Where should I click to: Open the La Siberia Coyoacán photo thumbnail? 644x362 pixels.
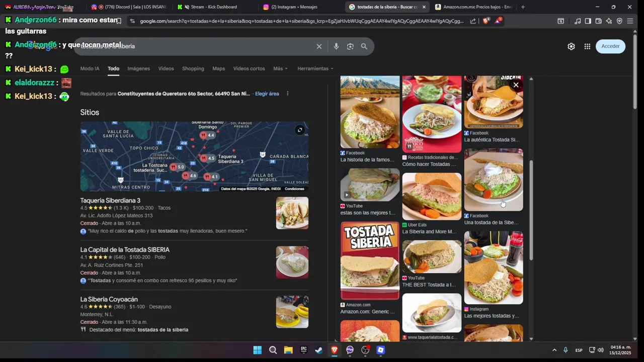(292, 312)
